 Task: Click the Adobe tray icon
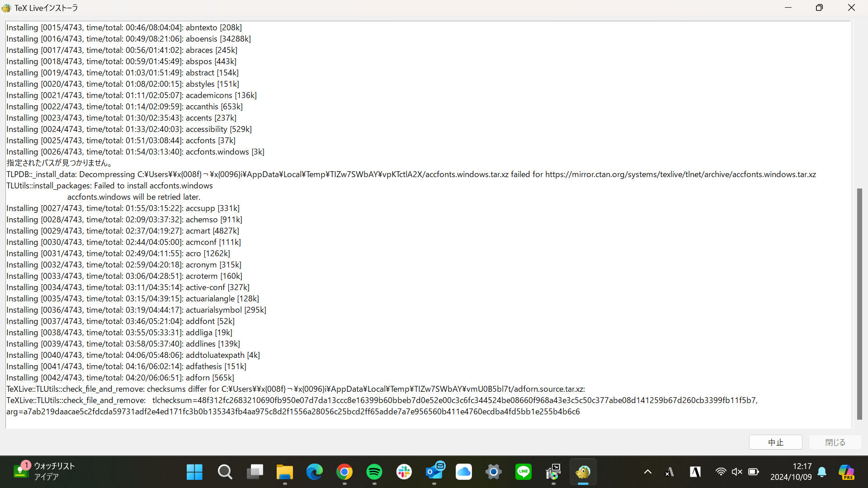pos(695,472)
